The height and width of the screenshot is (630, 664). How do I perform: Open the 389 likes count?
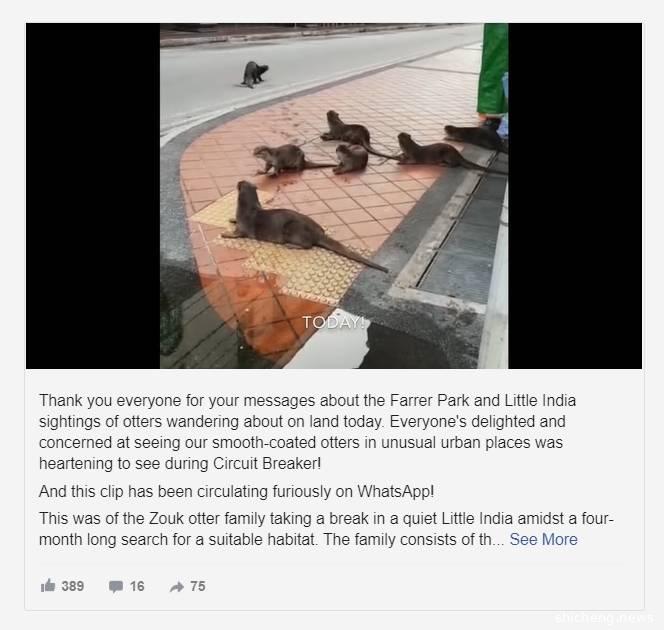[72, 586]
